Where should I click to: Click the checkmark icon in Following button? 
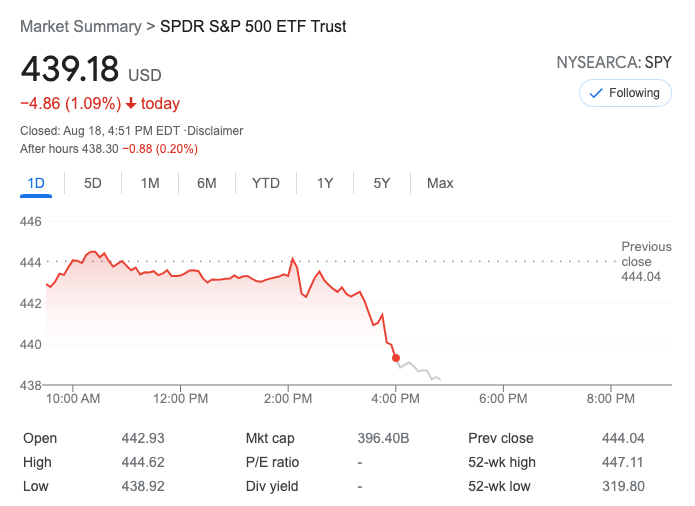click(597, 93)
